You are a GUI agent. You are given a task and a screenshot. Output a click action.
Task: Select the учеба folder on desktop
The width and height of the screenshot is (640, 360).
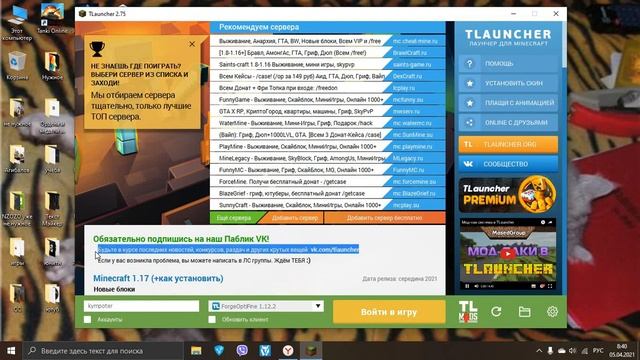tap(52, 159)
